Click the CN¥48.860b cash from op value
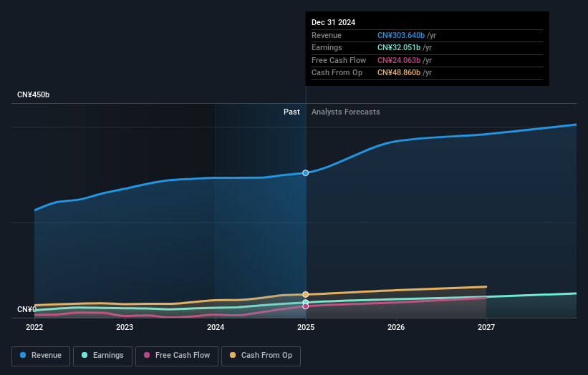 (399, 73)
